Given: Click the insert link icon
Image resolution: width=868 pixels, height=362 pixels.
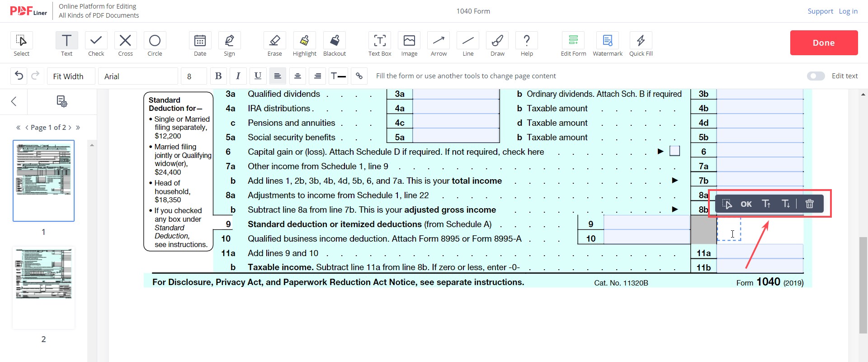Looking at the screenshot, I should tap(359, 76).
